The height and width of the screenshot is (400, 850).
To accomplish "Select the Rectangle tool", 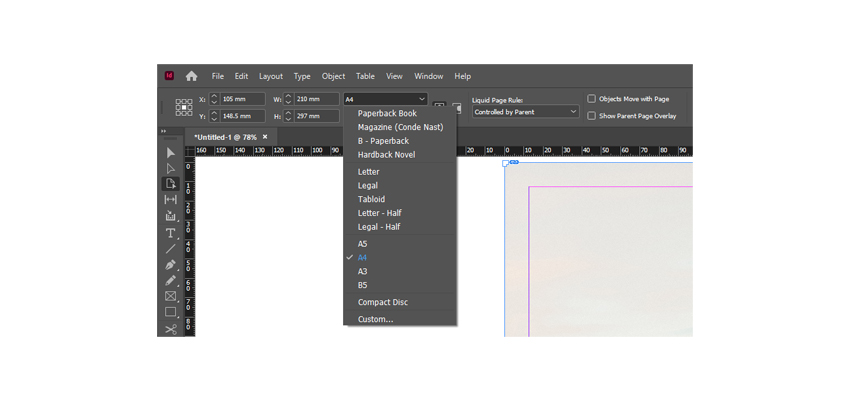I will pyautogui.click(x=171, y=312).
